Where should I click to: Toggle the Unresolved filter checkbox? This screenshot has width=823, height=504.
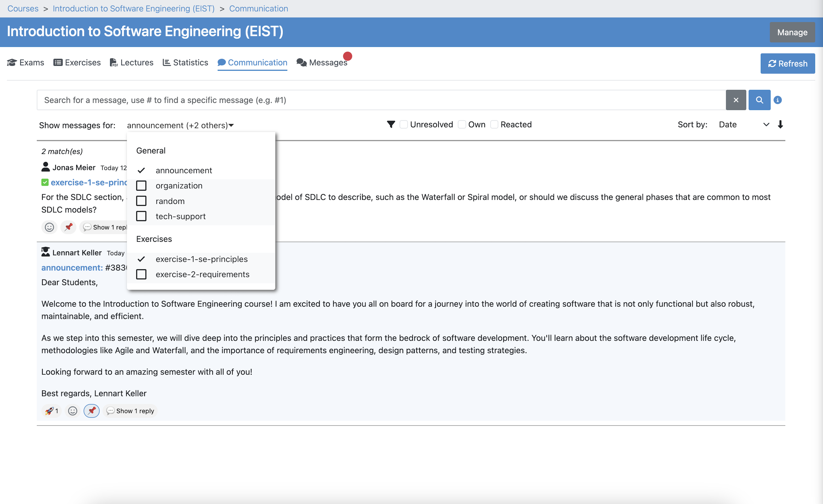[x=404, y=124]
